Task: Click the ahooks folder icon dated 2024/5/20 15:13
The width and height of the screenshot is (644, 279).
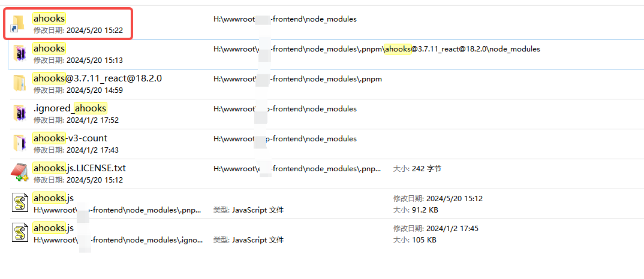Action: [20, 54]
